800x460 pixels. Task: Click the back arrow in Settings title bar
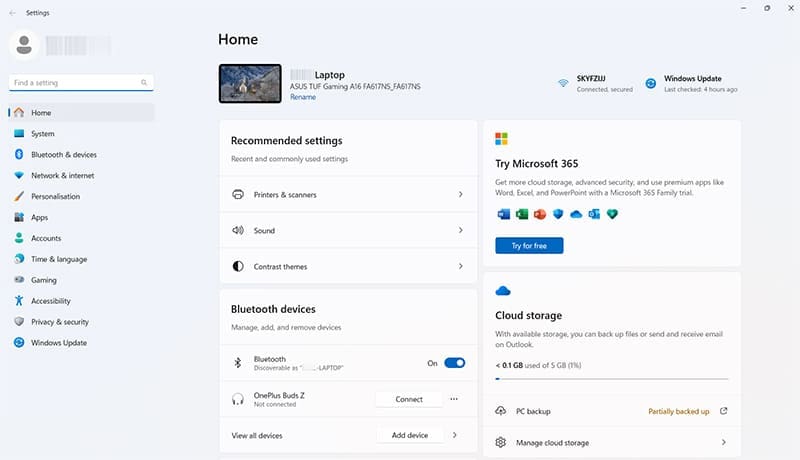(12, 12)
